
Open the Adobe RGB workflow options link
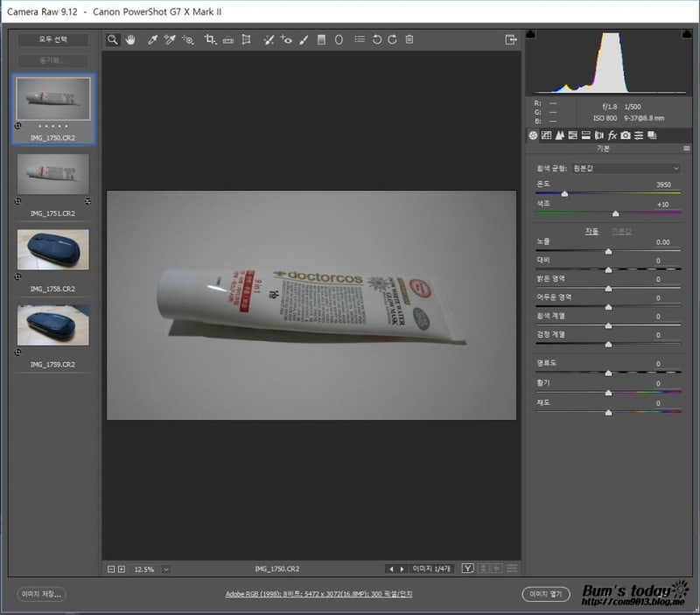[x=318, y=594]
